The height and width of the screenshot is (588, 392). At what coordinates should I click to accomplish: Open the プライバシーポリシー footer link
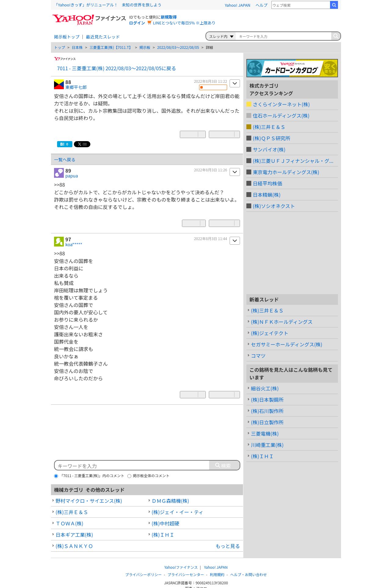tap(143, 575)
